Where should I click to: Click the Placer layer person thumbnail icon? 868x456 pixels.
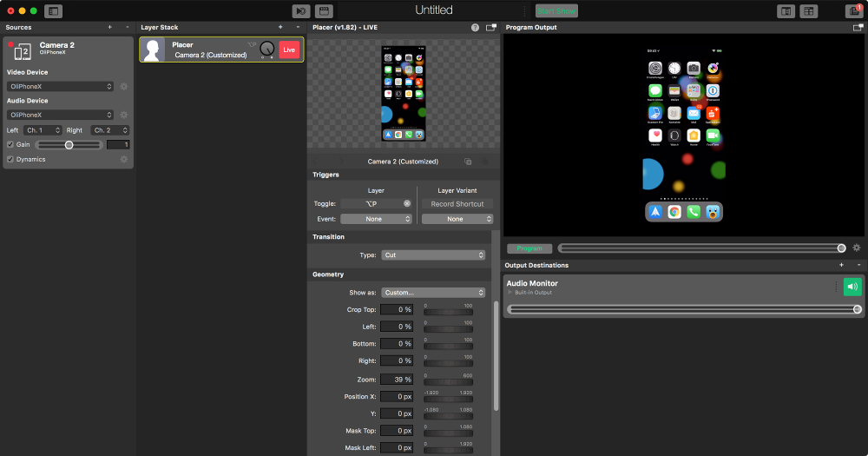pos(152,50)
